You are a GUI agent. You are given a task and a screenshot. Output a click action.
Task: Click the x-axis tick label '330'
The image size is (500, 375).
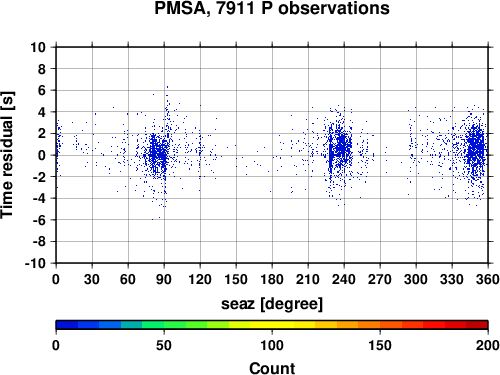pyautogui.click(x=452, y=279)
